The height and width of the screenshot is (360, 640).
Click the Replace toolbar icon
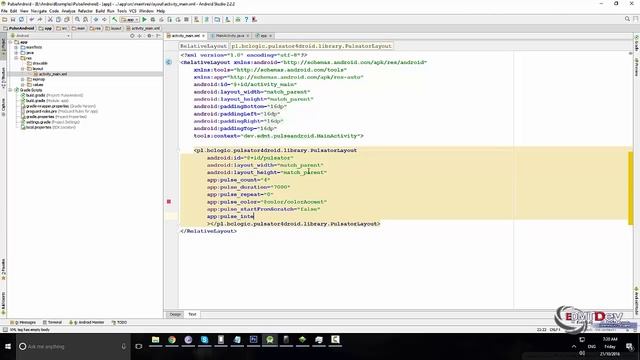[x=85, y=19]
